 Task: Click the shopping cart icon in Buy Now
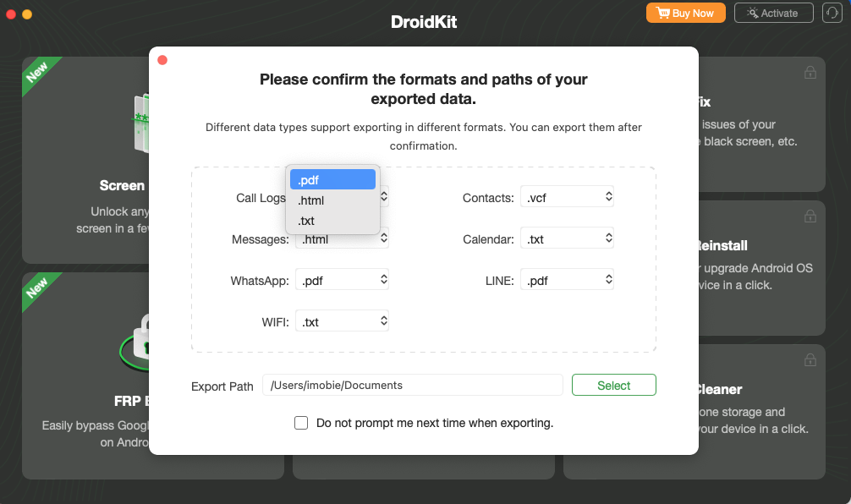point(663,13)
